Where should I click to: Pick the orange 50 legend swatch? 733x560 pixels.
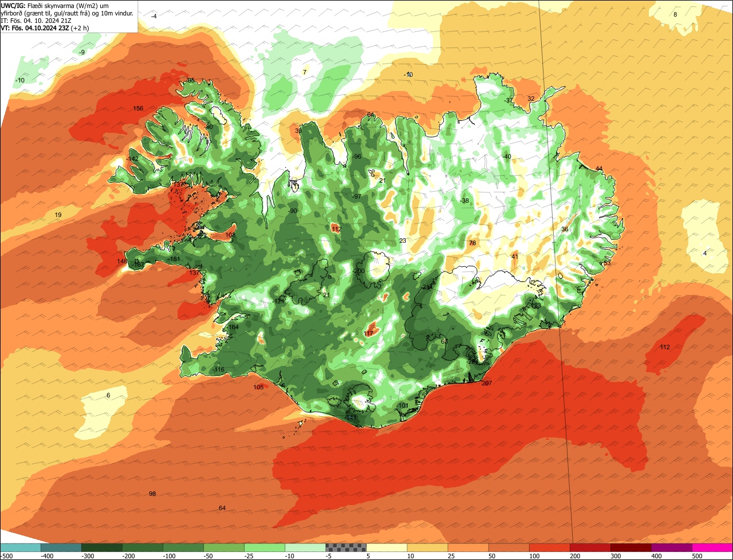pos(509,547)
